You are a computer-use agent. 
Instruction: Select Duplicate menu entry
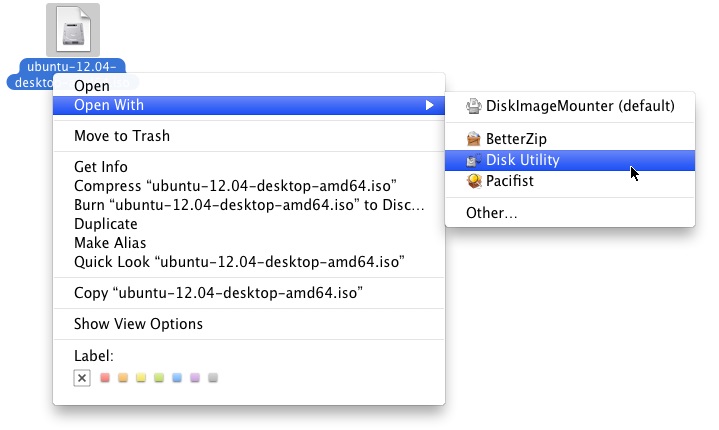tap(249, 224)
